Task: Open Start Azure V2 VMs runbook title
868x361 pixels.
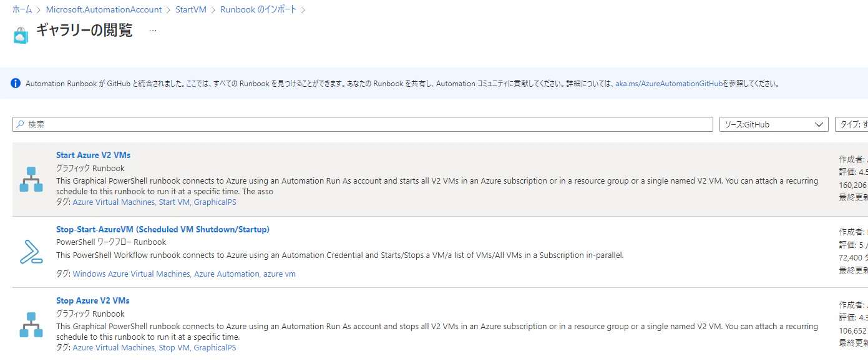Action: click(93, 155)
